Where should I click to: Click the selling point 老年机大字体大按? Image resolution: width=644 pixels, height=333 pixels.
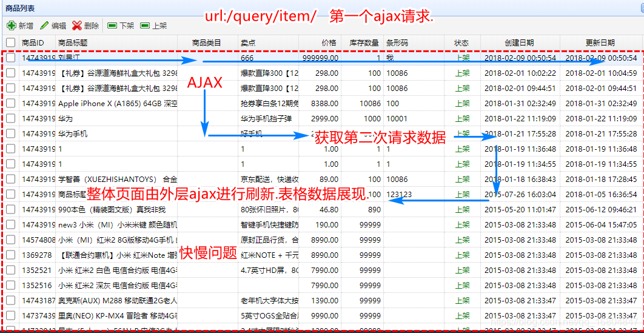click(x=270, y=301)
